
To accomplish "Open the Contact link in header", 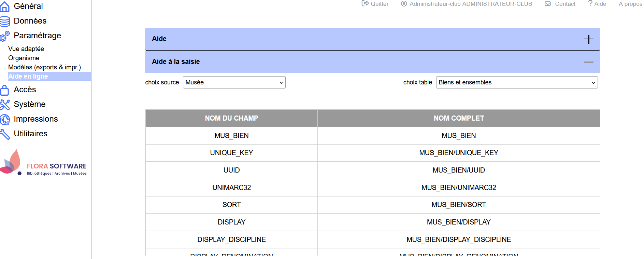I will coord(560,4).
